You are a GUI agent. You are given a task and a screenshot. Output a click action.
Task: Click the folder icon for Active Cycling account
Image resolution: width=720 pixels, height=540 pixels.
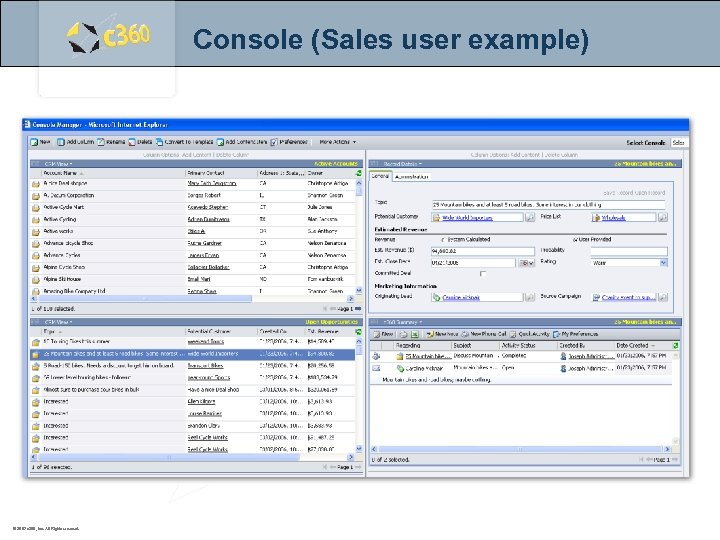(x=36, y=220)
